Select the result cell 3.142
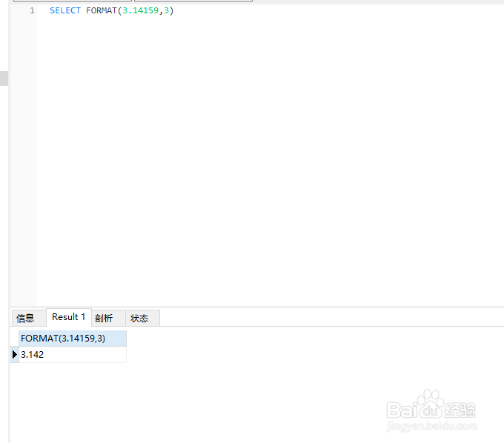504x443 pixels. tap(73, 355)
